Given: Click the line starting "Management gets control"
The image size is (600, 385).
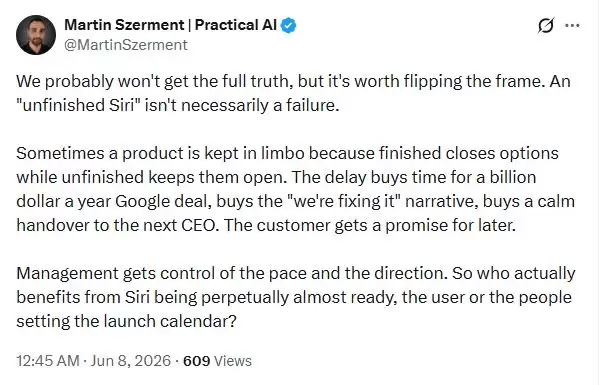Looking at the screenshot, I should click(296, 273).
